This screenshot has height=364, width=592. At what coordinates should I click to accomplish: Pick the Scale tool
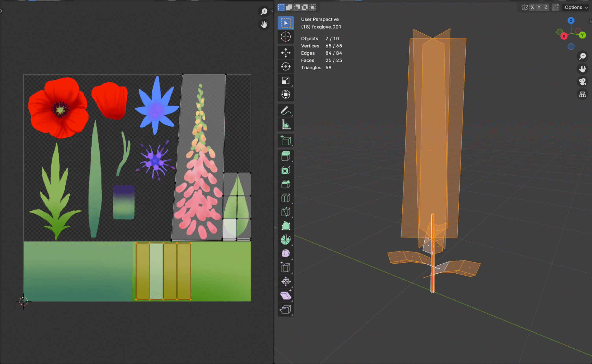click(286, 81)
